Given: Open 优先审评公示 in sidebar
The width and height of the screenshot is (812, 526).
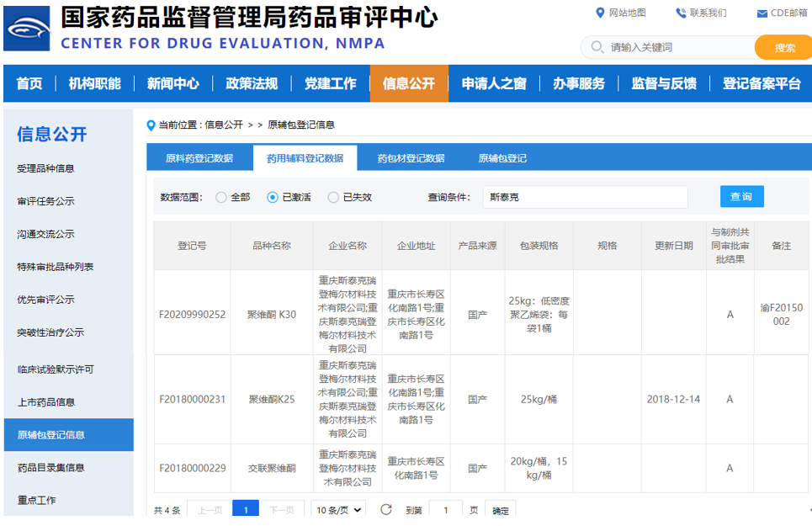Looking at the screenshot, I should 45,300.
